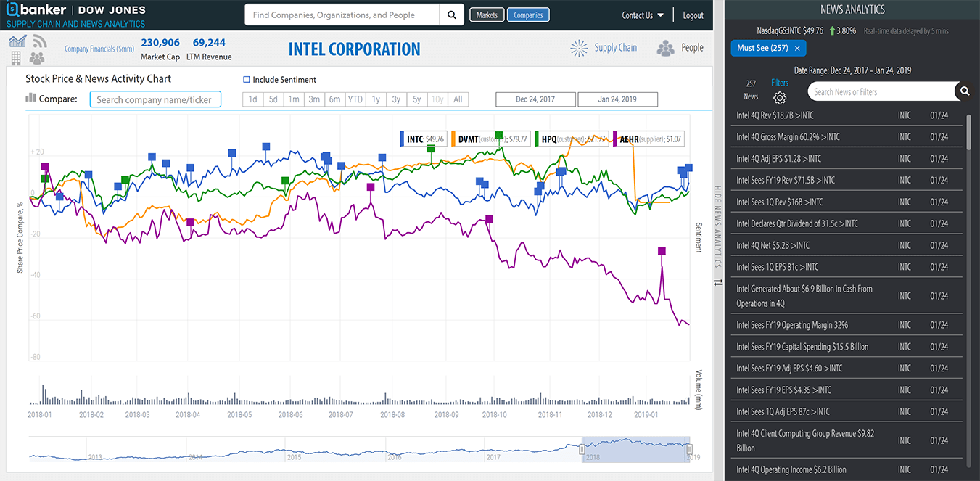Click the news search magnifier button

click(x=965, y=91)
